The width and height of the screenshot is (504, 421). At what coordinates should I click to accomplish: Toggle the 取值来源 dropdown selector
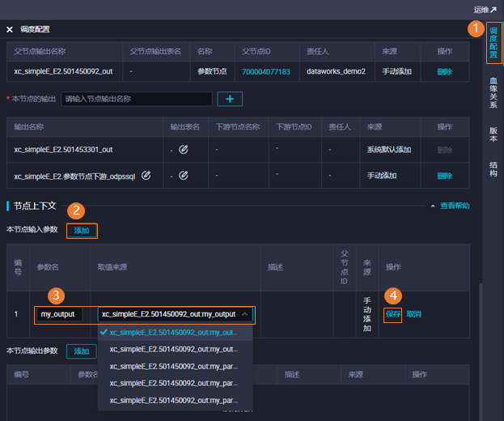click(x=176, y=314)
